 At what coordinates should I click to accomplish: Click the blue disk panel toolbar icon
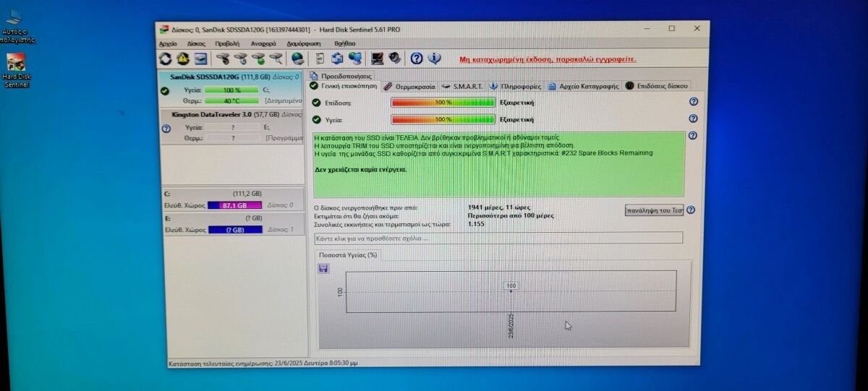click(x=200, y=59)
